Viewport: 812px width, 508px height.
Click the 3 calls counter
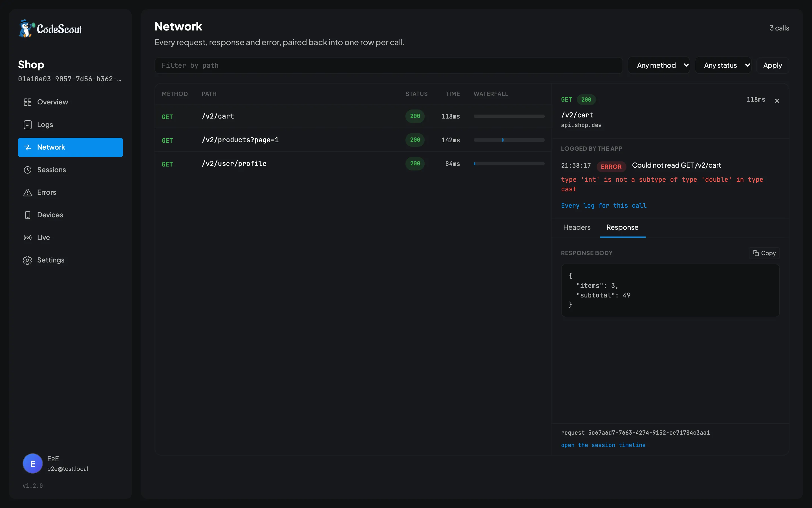(x=779, y=28)
